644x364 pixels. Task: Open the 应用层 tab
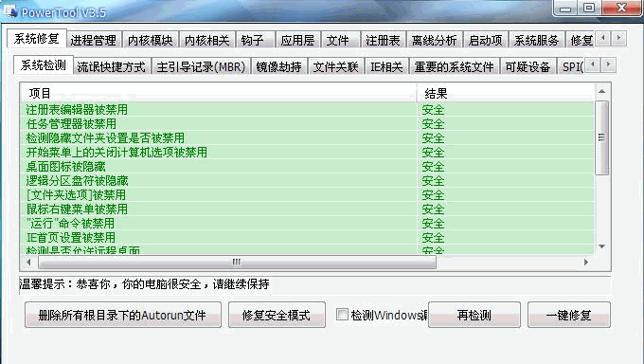297,41
